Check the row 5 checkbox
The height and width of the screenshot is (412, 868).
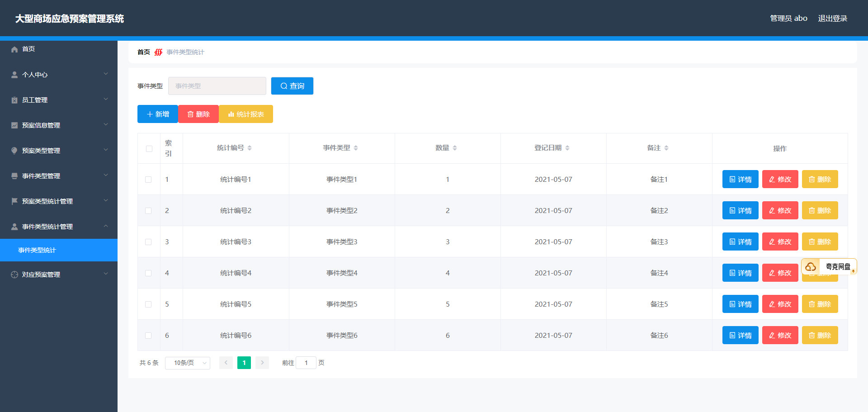pos(148,304)
